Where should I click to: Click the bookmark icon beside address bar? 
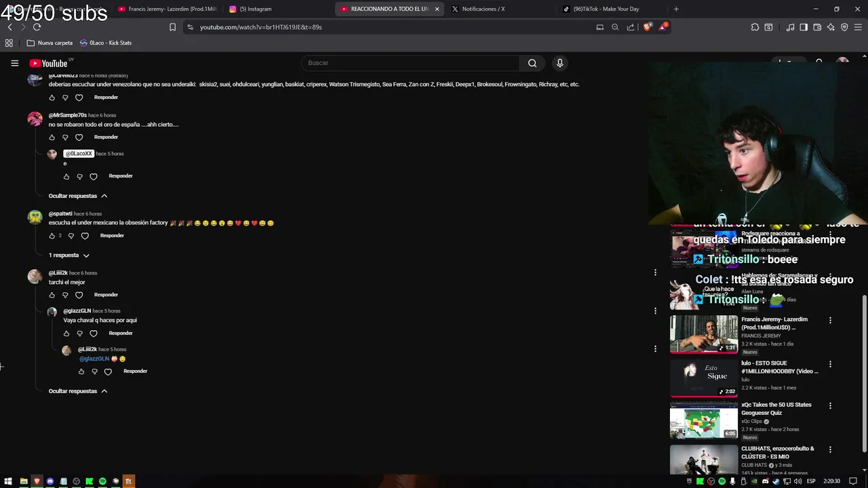pos(172,27)
